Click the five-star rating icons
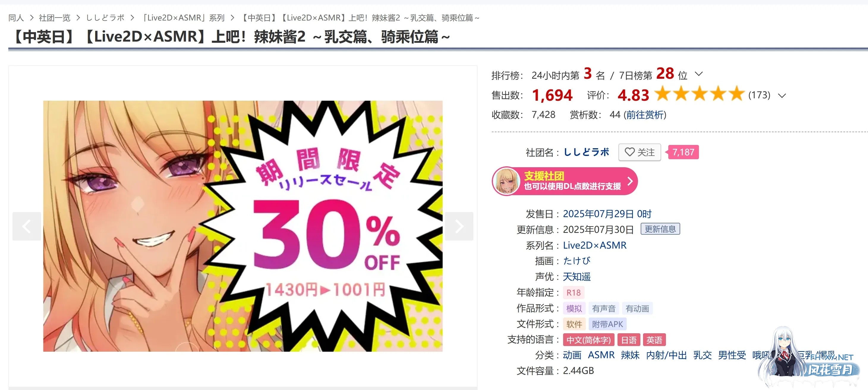 699,94
